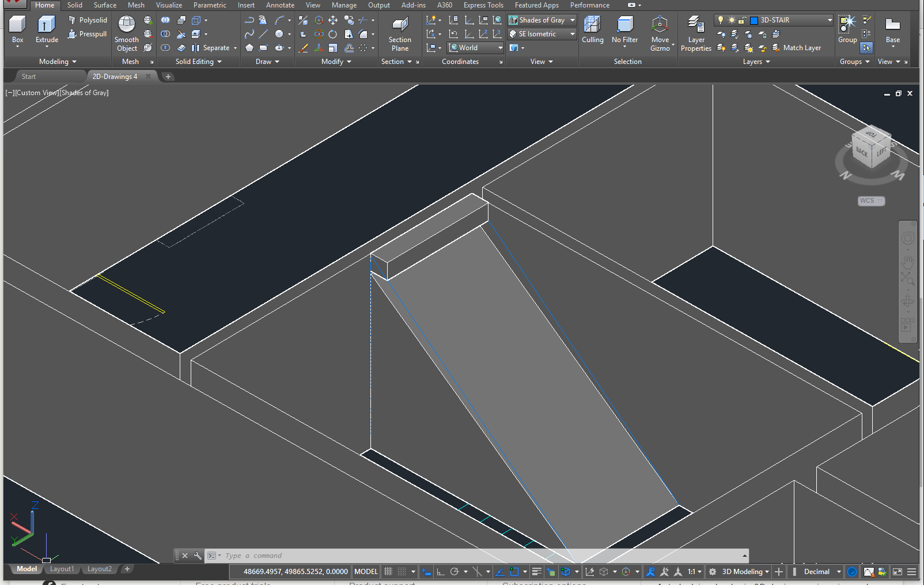Click the Presspull tool
The width and height of the screenshot is (924, 585).
88,34
